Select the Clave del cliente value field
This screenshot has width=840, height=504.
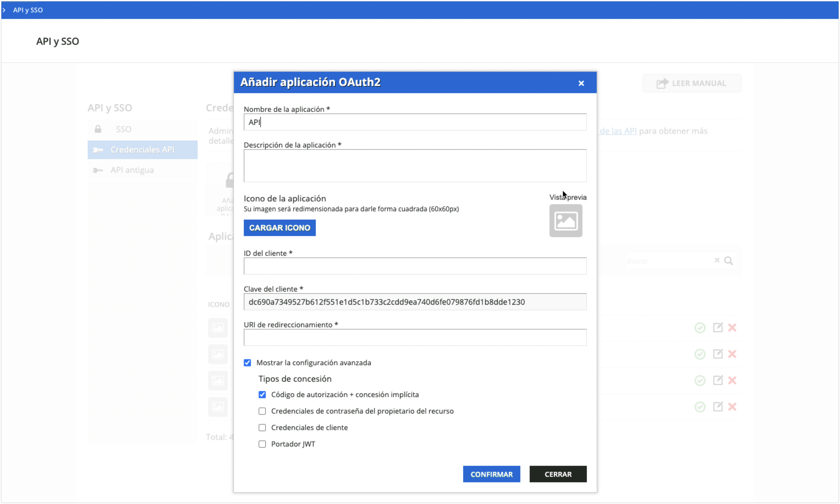[415, 302]
